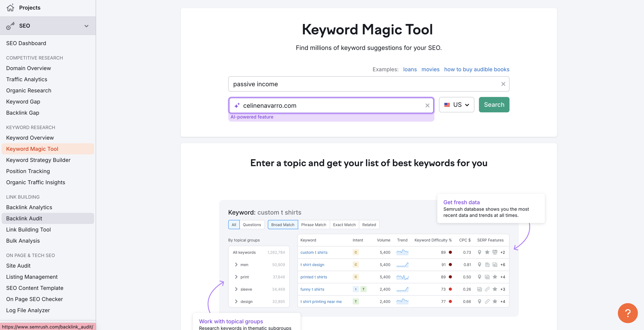Open the orange help question mark bubble
This screenshot has height=330, width=644.
[x=628, y=313]
